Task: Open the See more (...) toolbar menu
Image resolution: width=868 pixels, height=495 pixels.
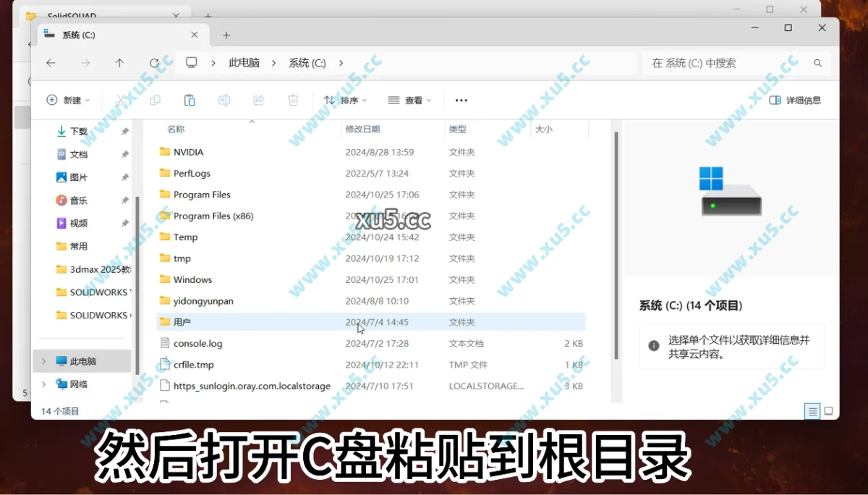Action: 461,100
